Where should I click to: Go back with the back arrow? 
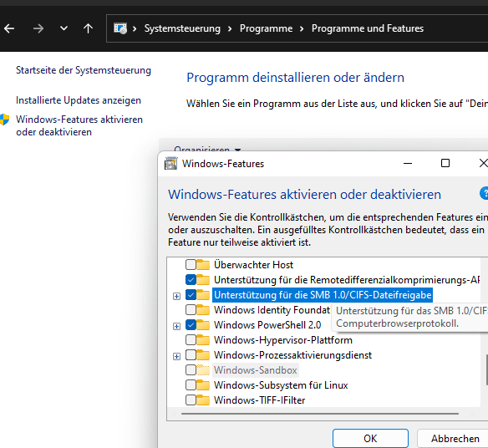[x=9, y=28]
